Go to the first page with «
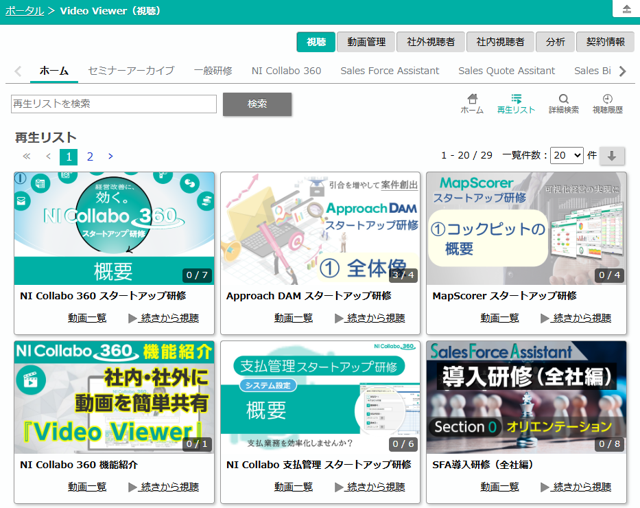Screen dimensions: 640x508 27,156
